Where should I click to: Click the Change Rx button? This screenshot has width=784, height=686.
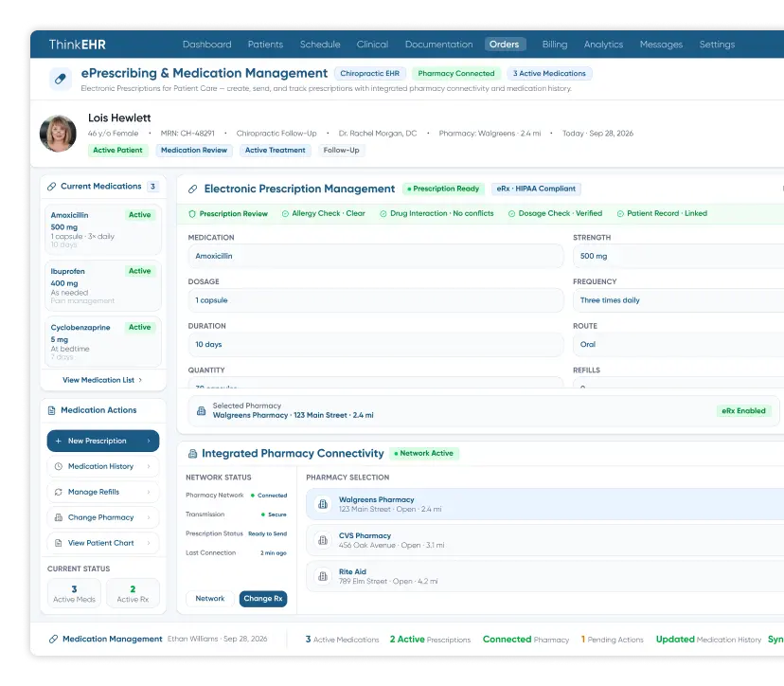[263, 599]
